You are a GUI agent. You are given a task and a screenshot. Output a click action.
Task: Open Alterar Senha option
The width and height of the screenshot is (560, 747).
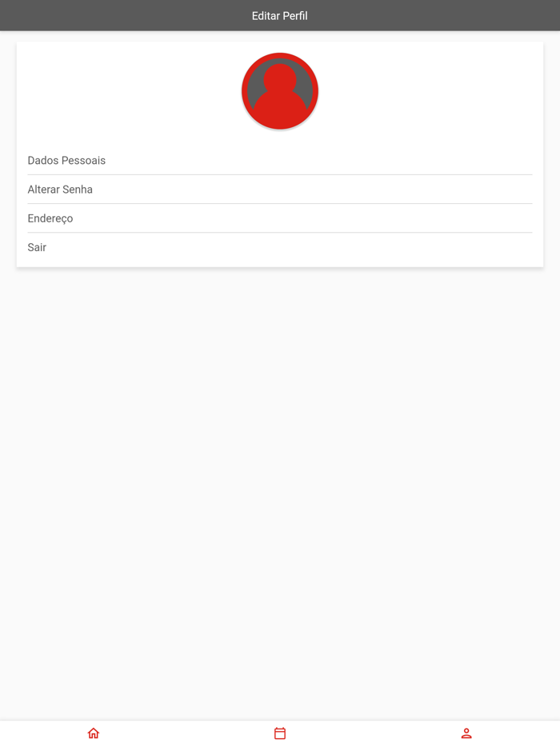pyautogui.click(x=280, y=190)
